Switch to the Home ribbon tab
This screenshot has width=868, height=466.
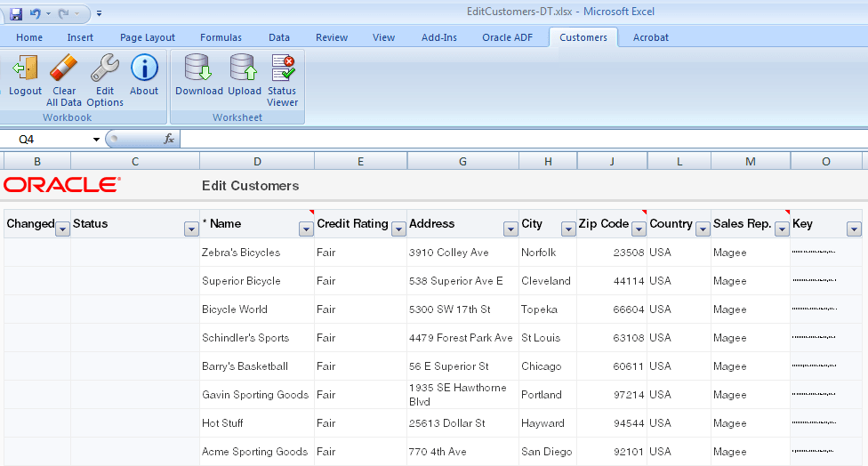tap(29, 37)
